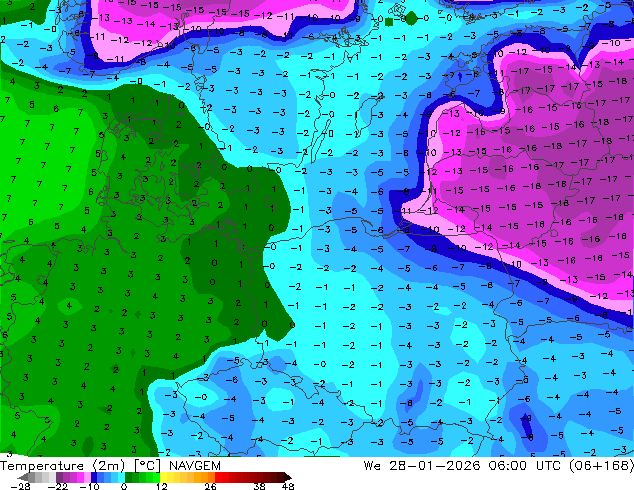Click the 38 legend scale value

click(260, 486)
